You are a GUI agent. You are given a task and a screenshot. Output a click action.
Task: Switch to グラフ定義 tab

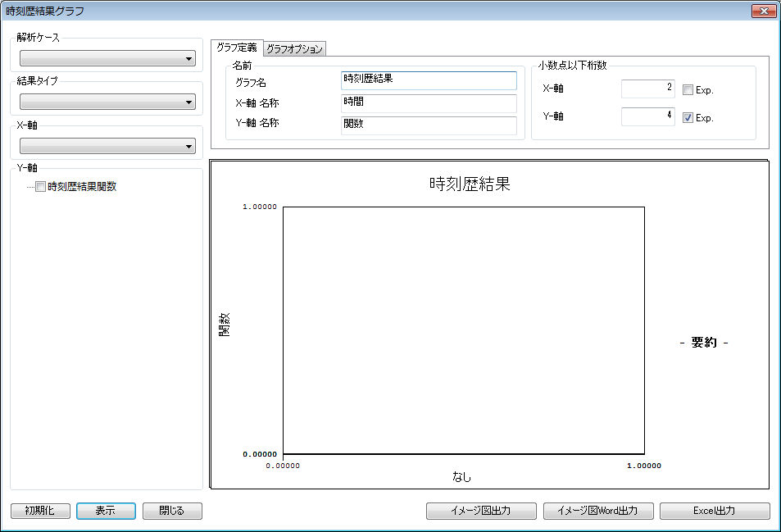tap(237, 48)
